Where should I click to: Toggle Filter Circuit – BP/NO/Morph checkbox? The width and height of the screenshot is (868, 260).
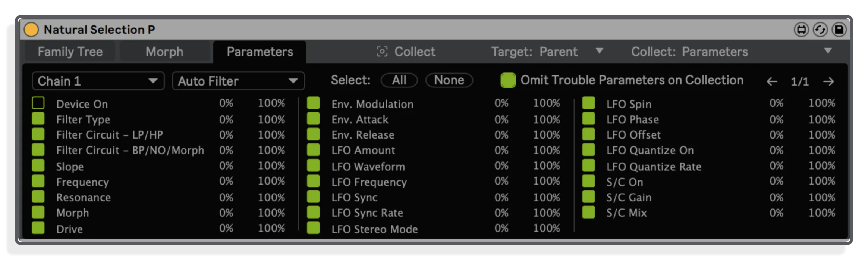coord(38,150)
